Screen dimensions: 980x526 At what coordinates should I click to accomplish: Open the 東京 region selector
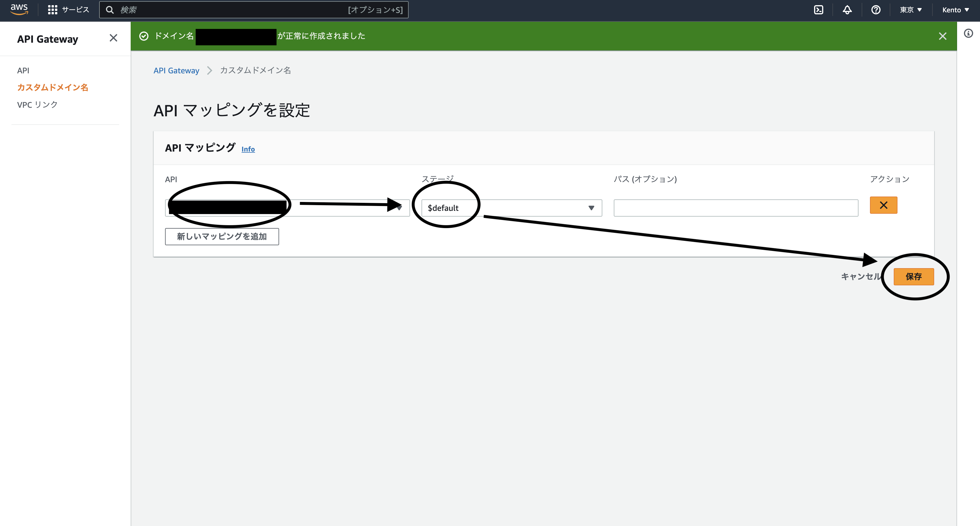pyautogui.click(x=911, y=9)
